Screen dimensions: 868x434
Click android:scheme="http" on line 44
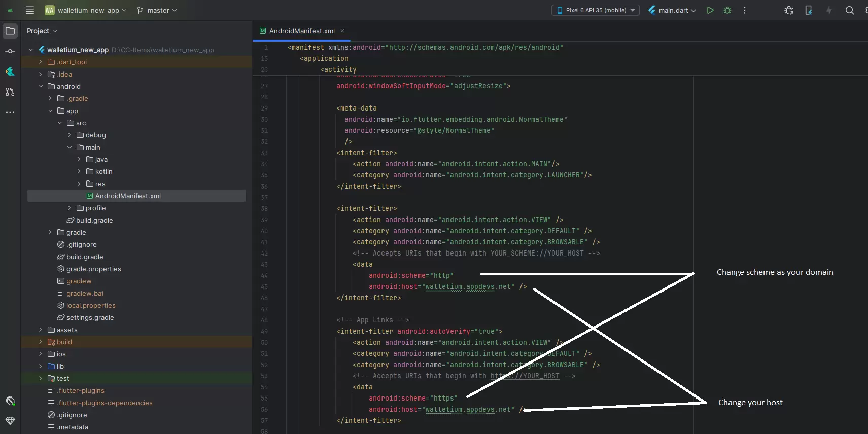[x=411, y=275]
